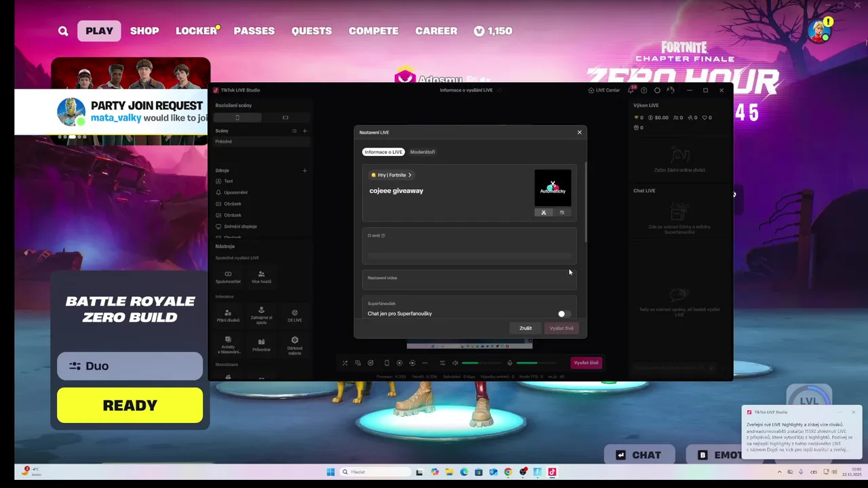
Task: Click the dialog vertical scrollbar
Action: (585, 201)
